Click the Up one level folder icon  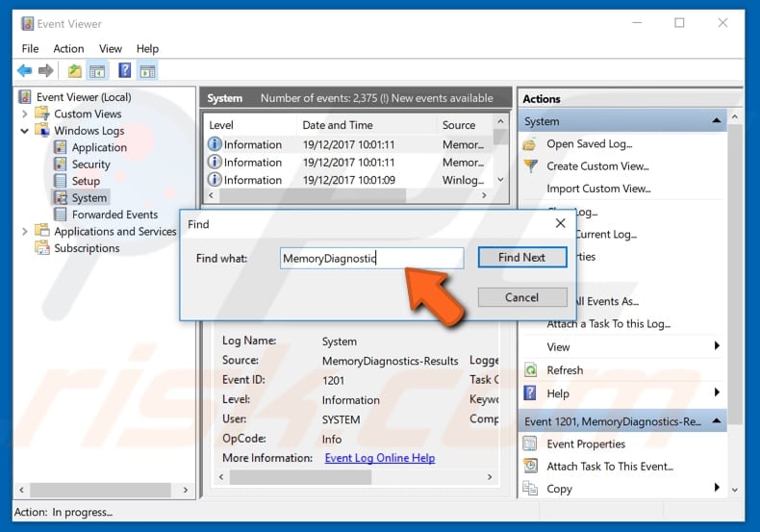pyautogui.click(x=74, y=71)
